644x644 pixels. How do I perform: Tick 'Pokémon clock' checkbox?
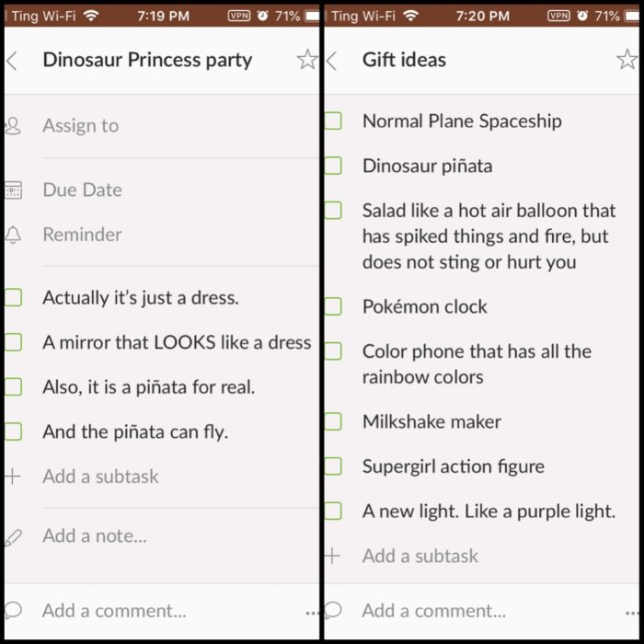(x=333, y=306)
